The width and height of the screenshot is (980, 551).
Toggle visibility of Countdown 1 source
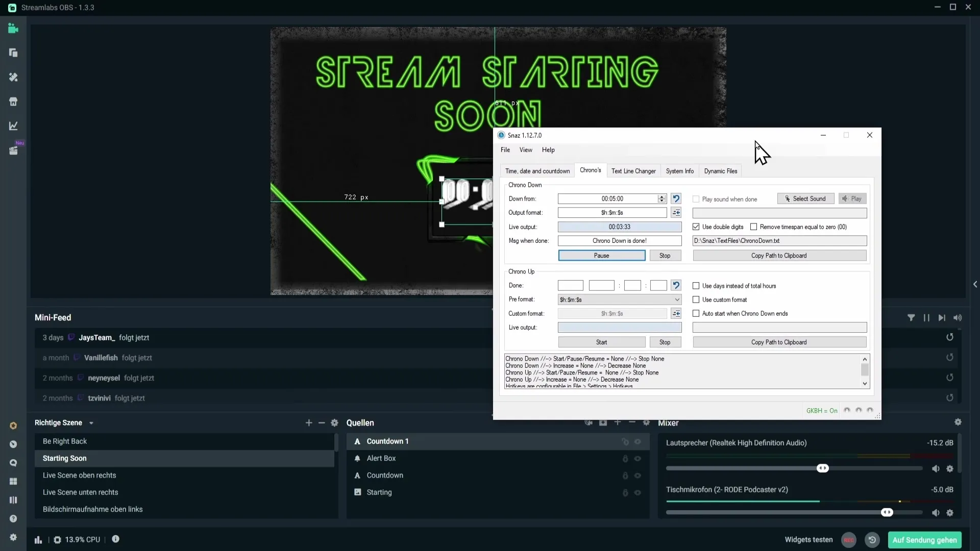click(638, 442)
